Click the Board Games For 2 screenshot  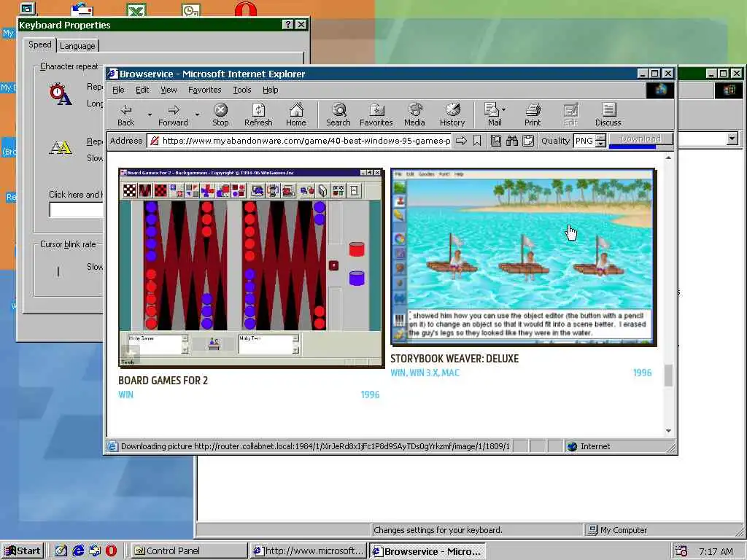(251, 268)
